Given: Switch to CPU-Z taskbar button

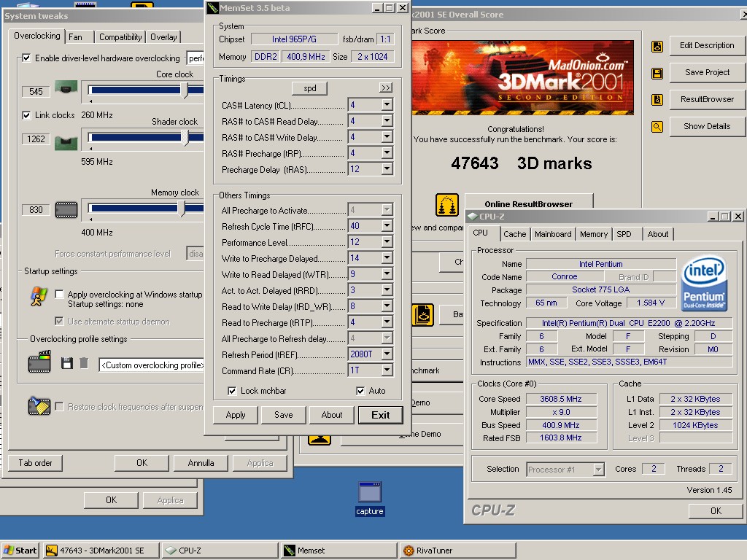Looking at the screenshot, I should click(x=220, y=551).
